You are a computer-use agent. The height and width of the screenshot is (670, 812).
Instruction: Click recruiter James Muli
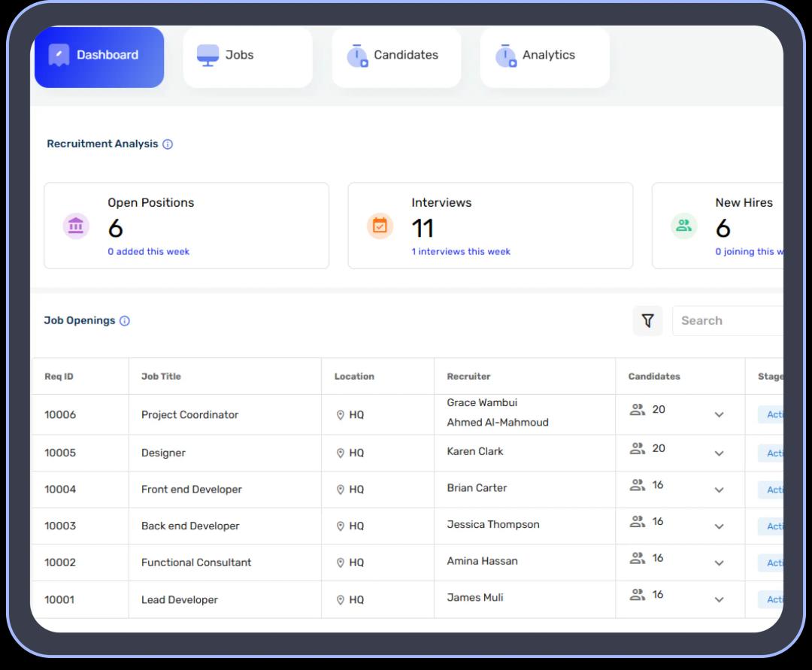click(475, 598)
